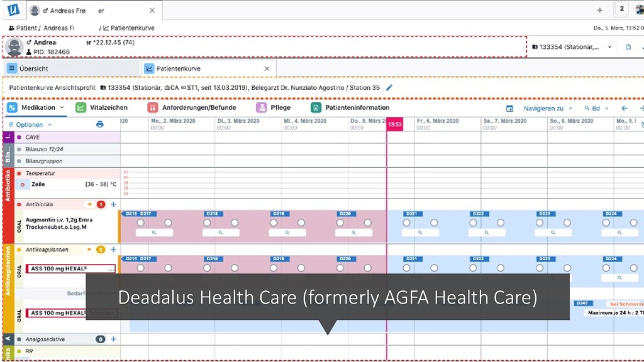This screenshot has width=644, height=362.
Task: Select the Patientenkurve tab
Action: (x=209, y=69)
